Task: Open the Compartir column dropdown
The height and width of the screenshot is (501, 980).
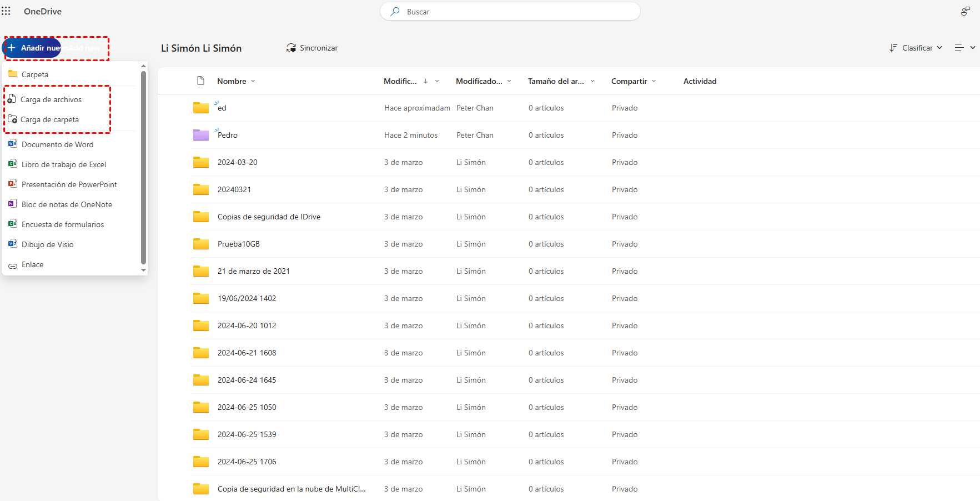Action: point(654,81)
